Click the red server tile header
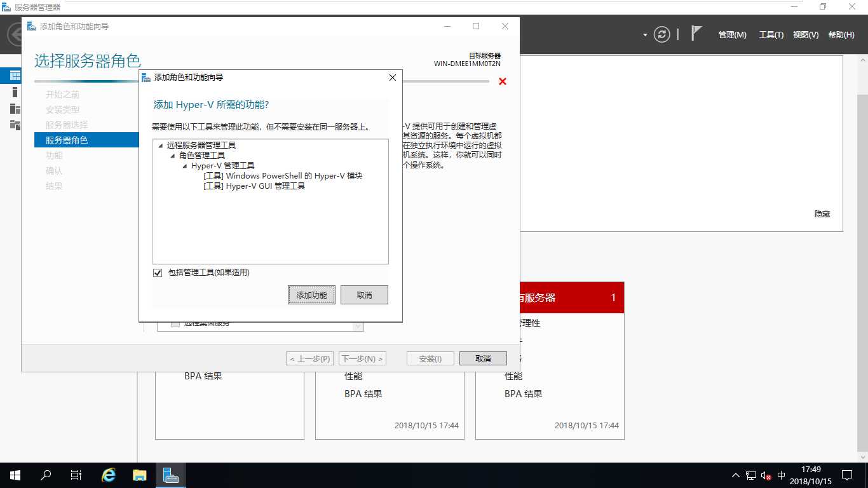Viewport: 868px width, 488px height. pos(572,297)
